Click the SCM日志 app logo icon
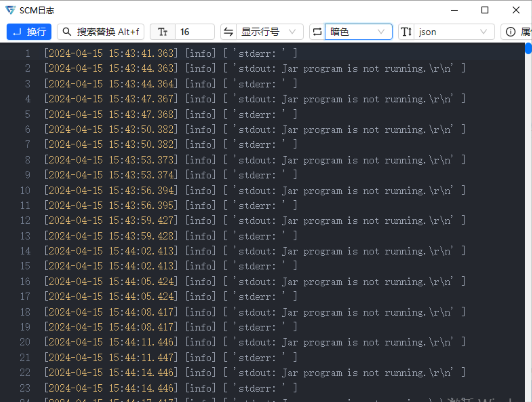 (x=11, y=10)
